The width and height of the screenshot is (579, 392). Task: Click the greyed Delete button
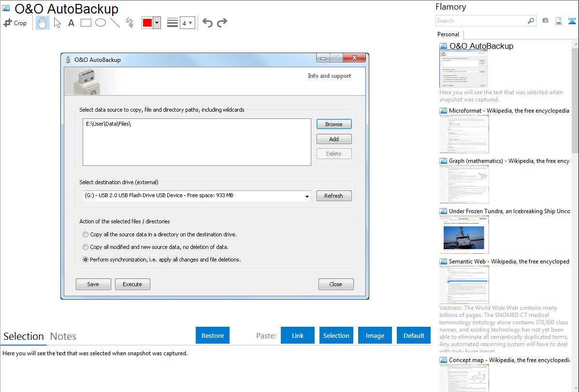334,154
